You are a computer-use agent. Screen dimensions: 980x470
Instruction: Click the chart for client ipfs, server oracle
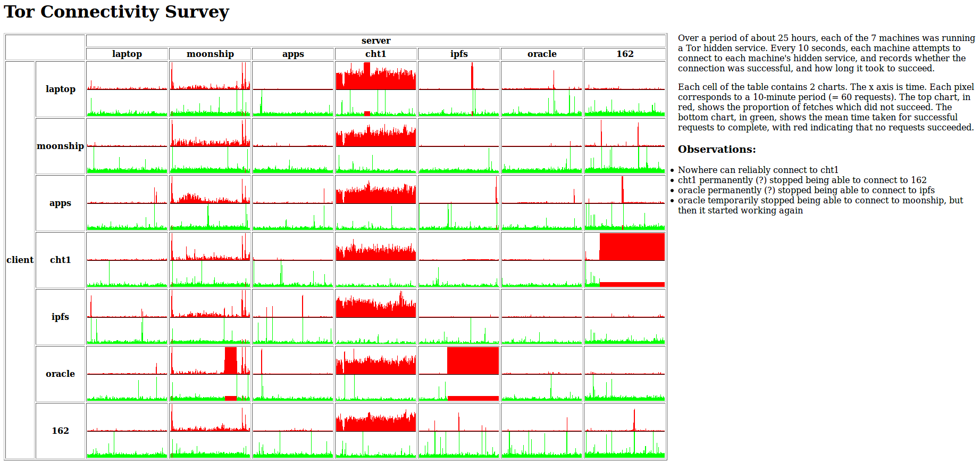(542, 317)
